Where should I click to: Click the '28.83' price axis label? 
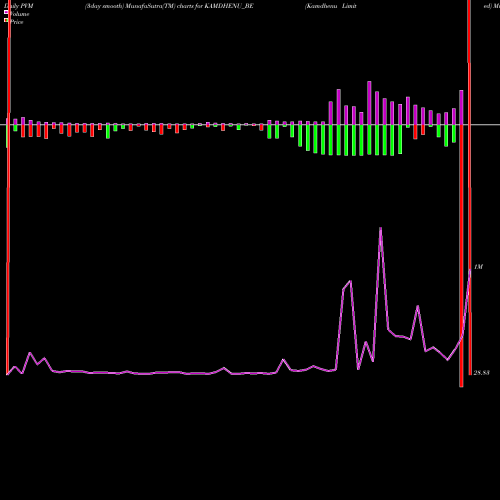coord(482,373)
